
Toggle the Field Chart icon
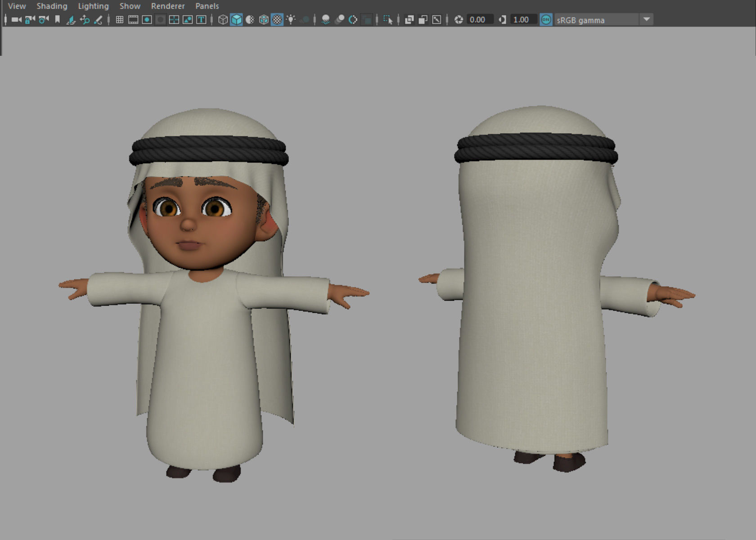(x=174, y=19)
